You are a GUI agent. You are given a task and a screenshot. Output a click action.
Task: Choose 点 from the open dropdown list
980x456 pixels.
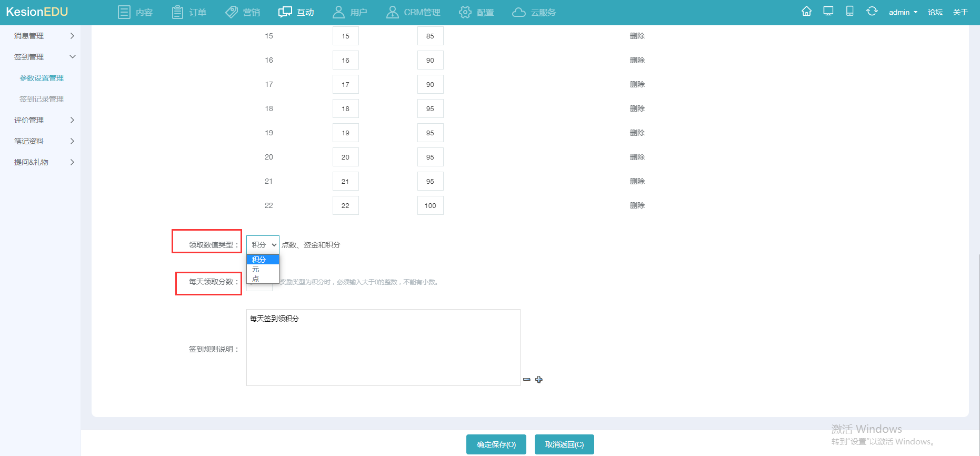(256, 279)
